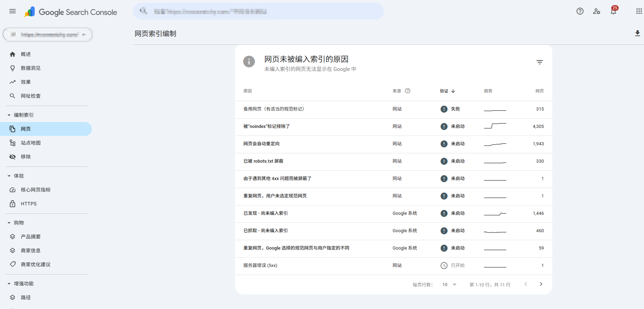Open the rows-per-page dropdown
Viewport: 644px width, 309px height.
click(x=449, y=285)
